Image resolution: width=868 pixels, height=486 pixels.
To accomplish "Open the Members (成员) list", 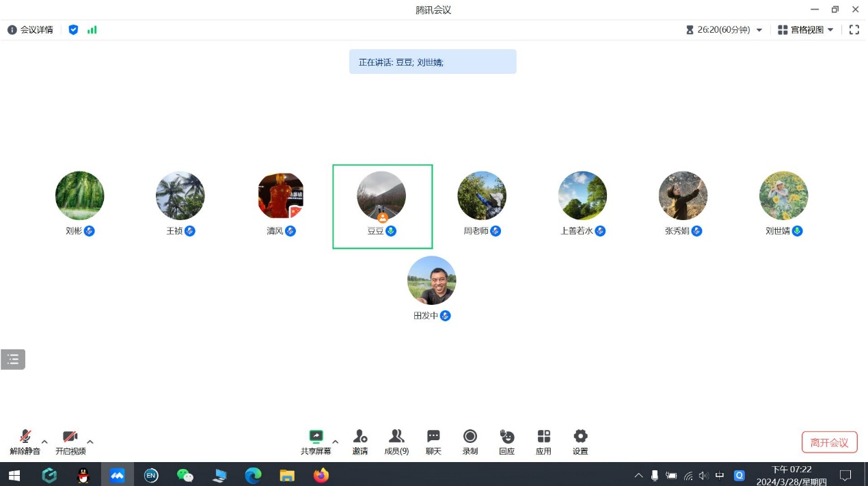I will click(396, 442).
